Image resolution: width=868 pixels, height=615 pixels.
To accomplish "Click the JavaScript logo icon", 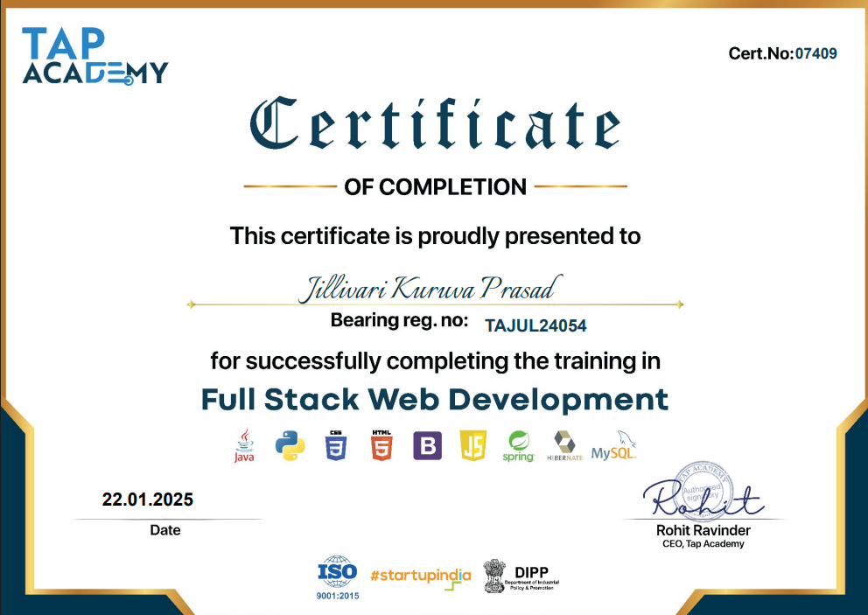I will pyautogui.click(x=471, y=446).
